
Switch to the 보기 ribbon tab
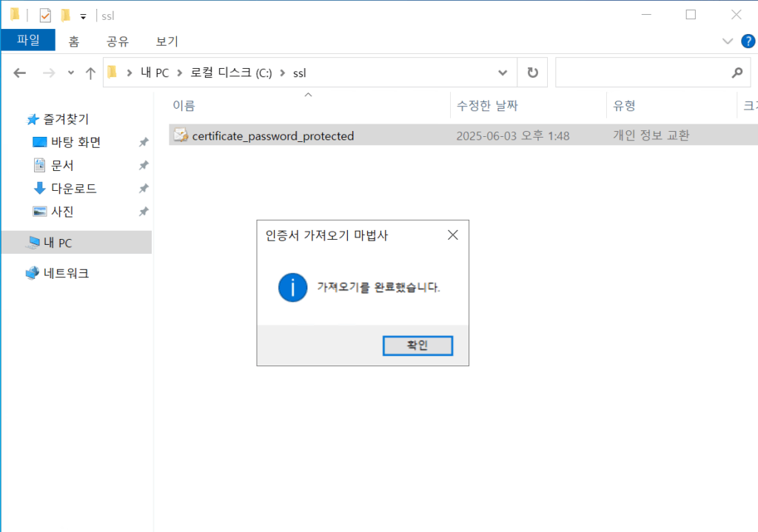[x=165, y=41]
